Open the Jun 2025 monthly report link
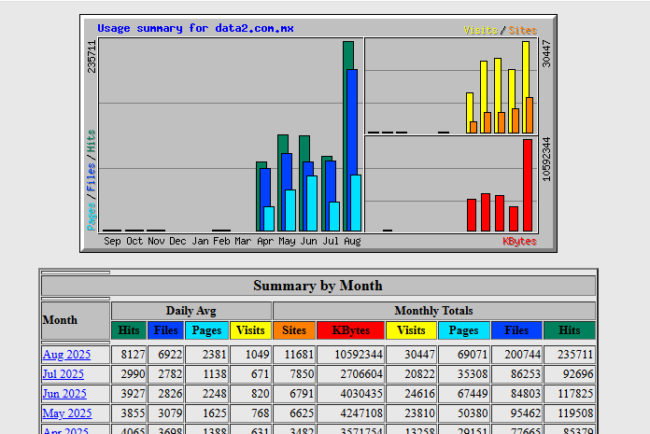Screen dimensions: 650x434 pyautogui.click(x=65, y=394)
